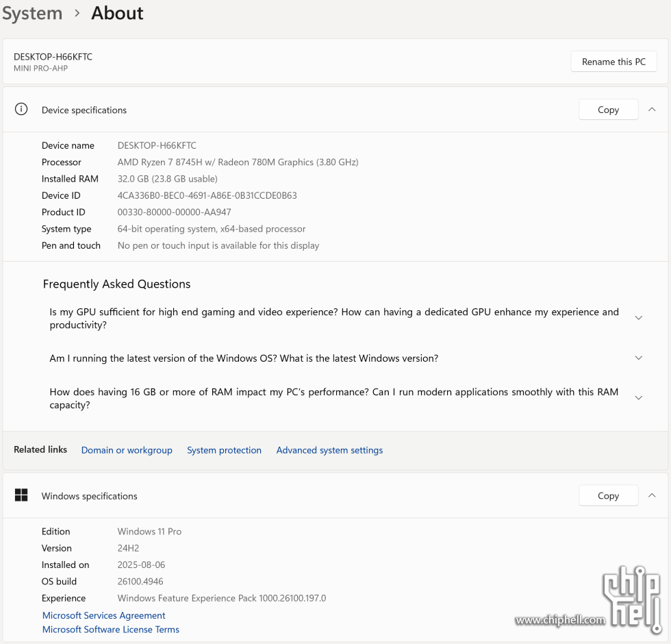
Task: Click the Related links label
Action: (40, 449)
